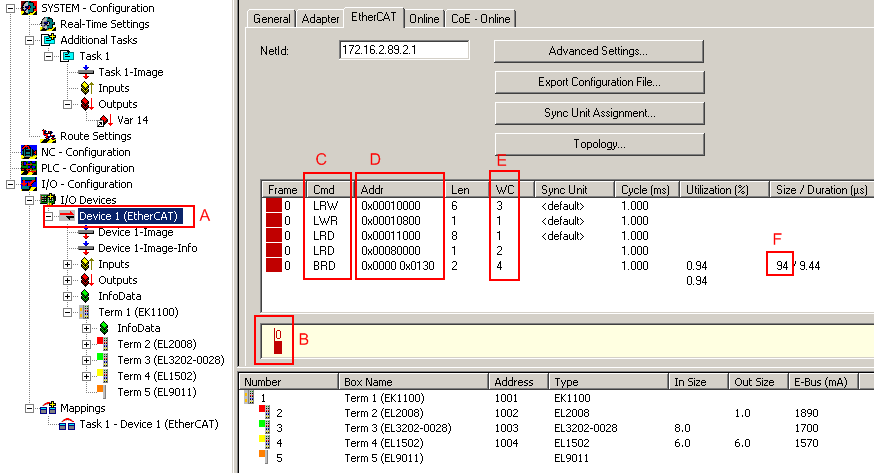Screen dimensions: 874x473
Task: Click the NetId input field
Action: click(x=404, y=50)
